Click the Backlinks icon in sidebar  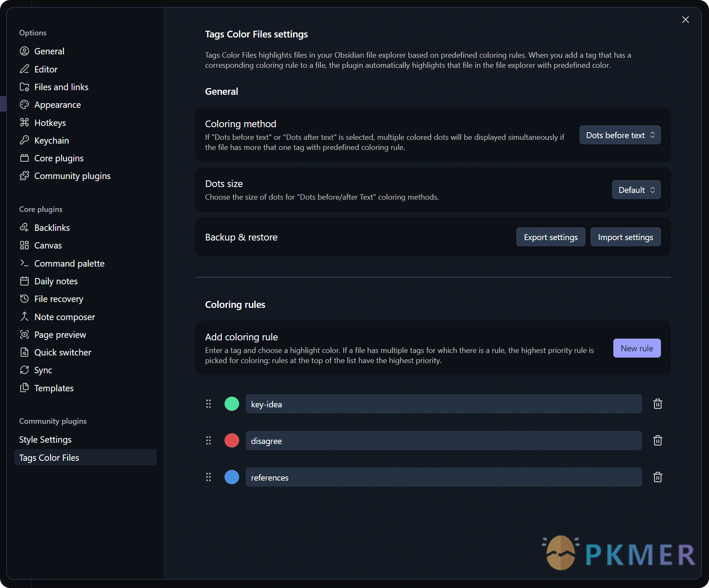point(24,227)
